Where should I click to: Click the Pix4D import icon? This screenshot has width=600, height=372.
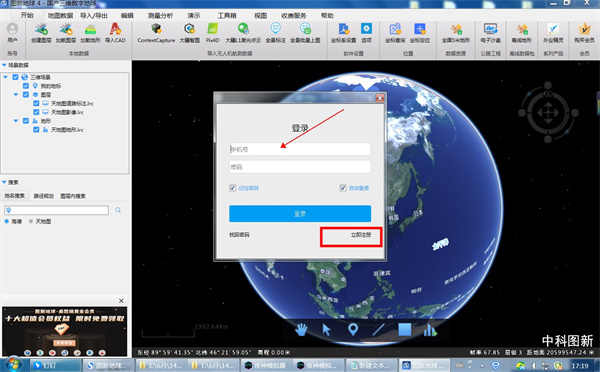point(212,29)
